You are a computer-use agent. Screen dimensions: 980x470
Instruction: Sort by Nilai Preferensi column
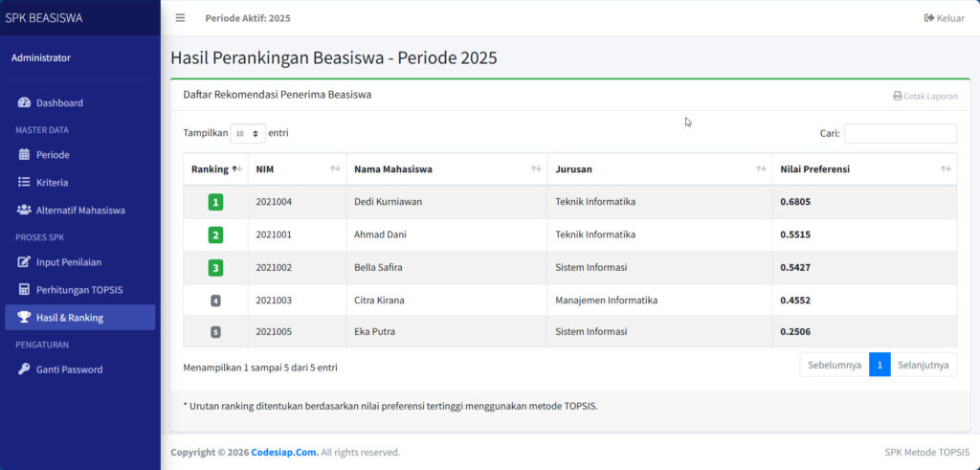click(863, 169)
